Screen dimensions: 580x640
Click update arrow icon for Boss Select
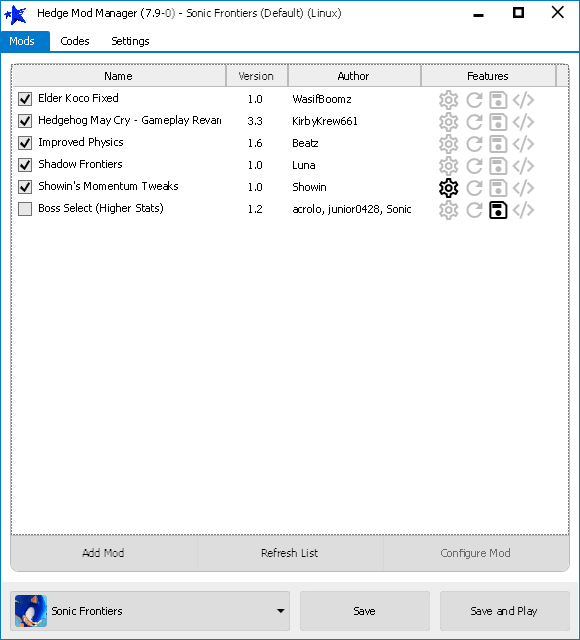[474, 210]
